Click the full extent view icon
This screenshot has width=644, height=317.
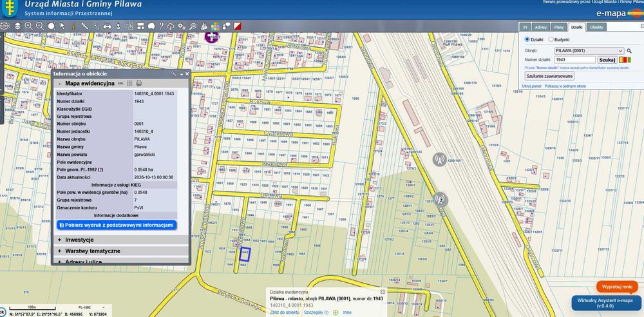[51, 26]
